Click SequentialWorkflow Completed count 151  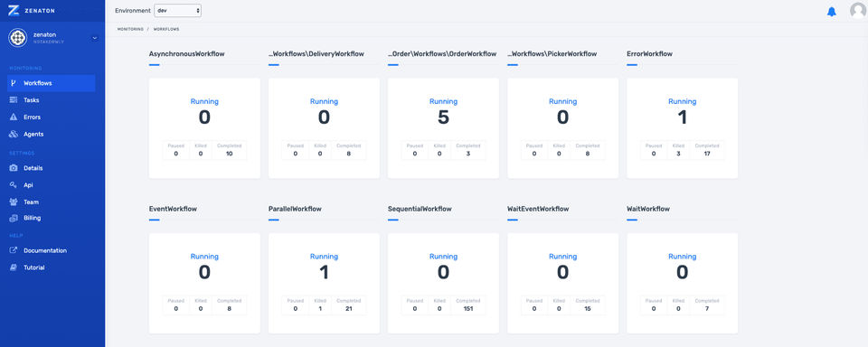(468, 308)
